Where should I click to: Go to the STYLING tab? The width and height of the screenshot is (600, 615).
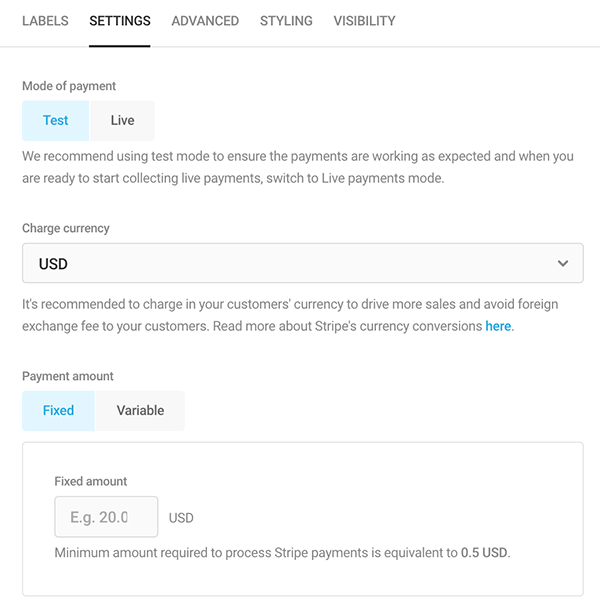(286, 21)
